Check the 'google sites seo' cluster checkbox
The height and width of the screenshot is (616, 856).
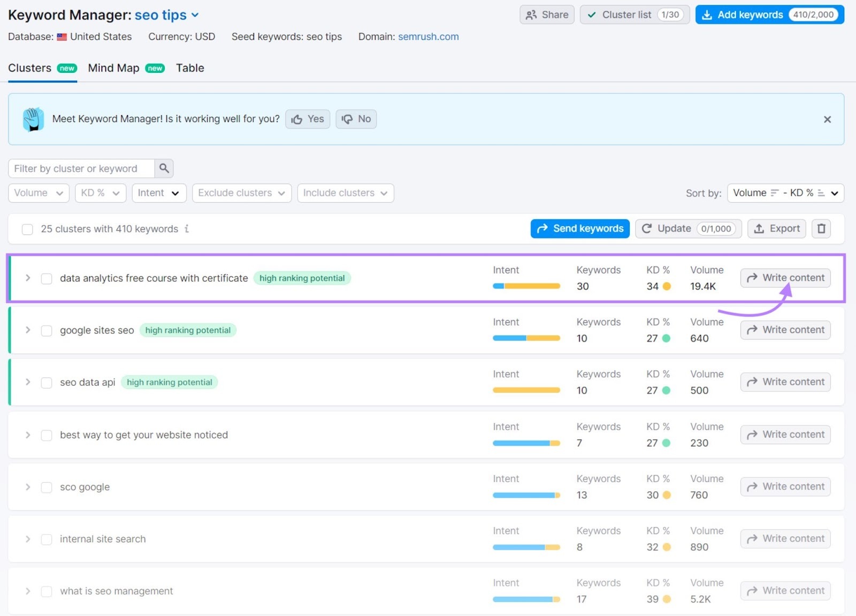(x=47, y=330)
